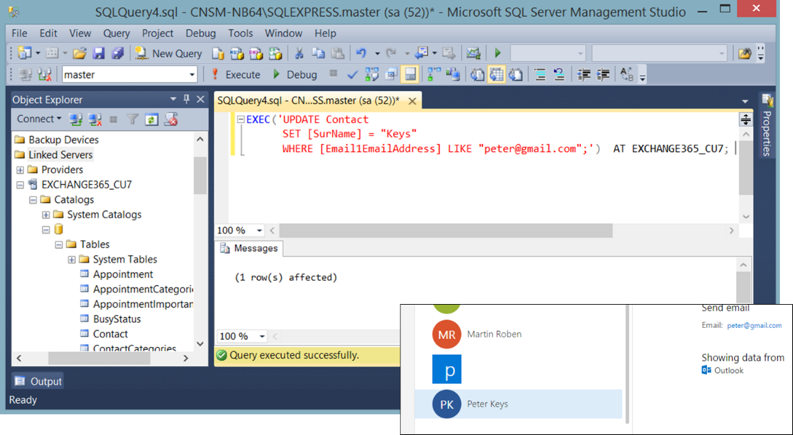
Task: Collapse the Tables tree node
Action: [x=59, y=245]
